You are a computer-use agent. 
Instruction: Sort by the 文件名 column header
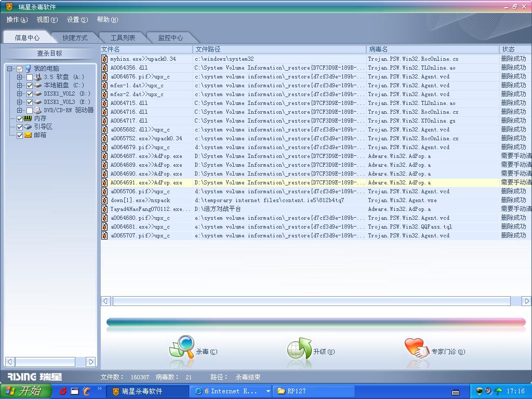click(147, 49)
